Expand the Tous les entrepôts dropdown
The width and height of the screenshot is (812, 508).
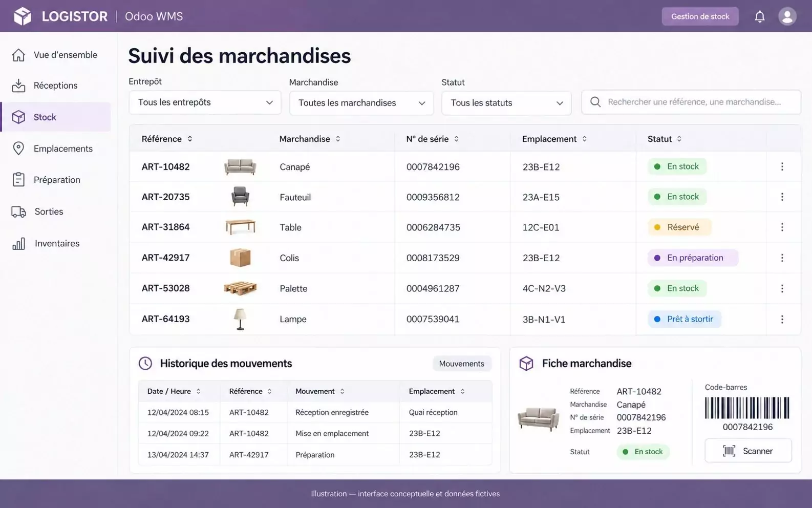(205, 102)
